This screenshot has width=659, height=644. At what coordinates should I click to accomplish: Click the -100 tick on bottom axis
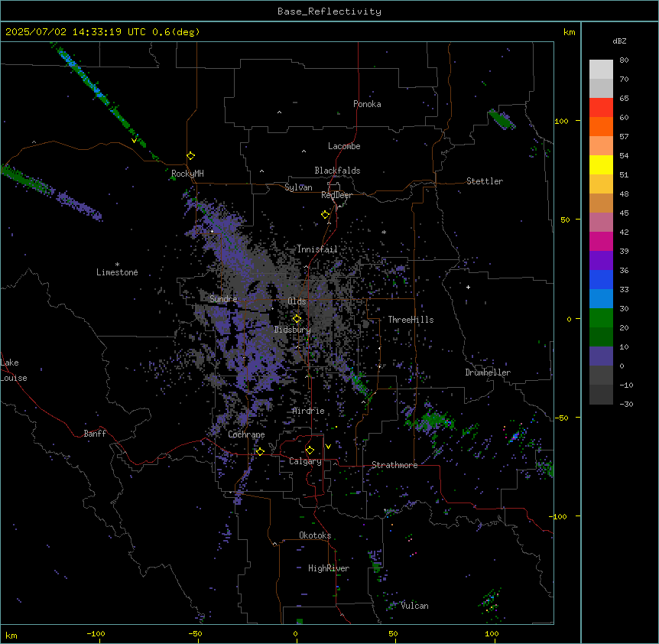click(96, 633)
